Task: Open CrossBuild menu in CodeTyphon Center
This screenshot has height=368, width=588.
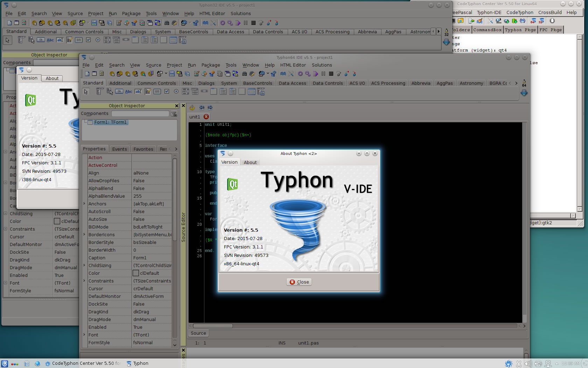Action: click(550, 12)
